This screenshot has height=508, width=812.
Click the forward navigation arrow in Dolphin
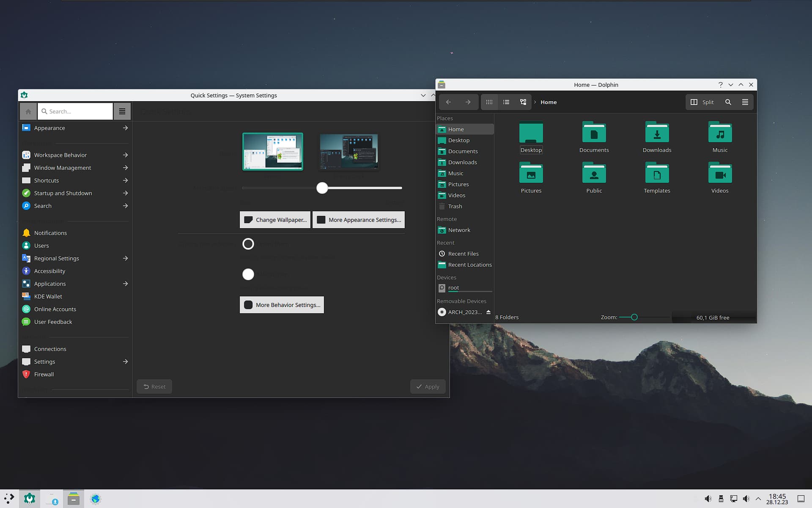point(467,102)
